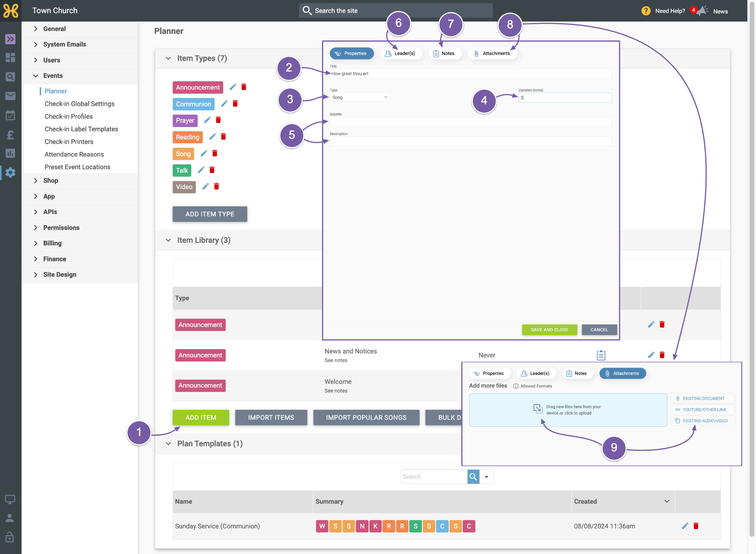Image resolution: width=756 pixels, height=554 pixels.
Task: Delete the Talk item type
Action: coord(212,170)
